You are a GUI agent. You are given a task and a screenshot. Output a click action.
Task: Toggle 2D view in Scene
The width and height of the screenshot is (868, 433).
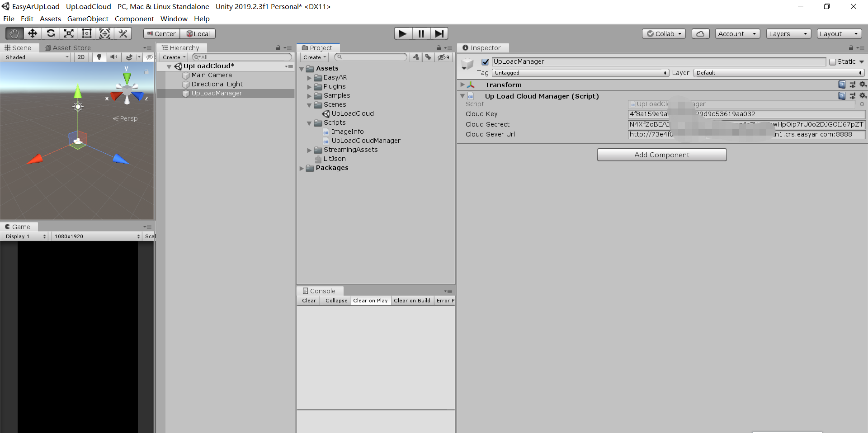(x=81, y=57)
